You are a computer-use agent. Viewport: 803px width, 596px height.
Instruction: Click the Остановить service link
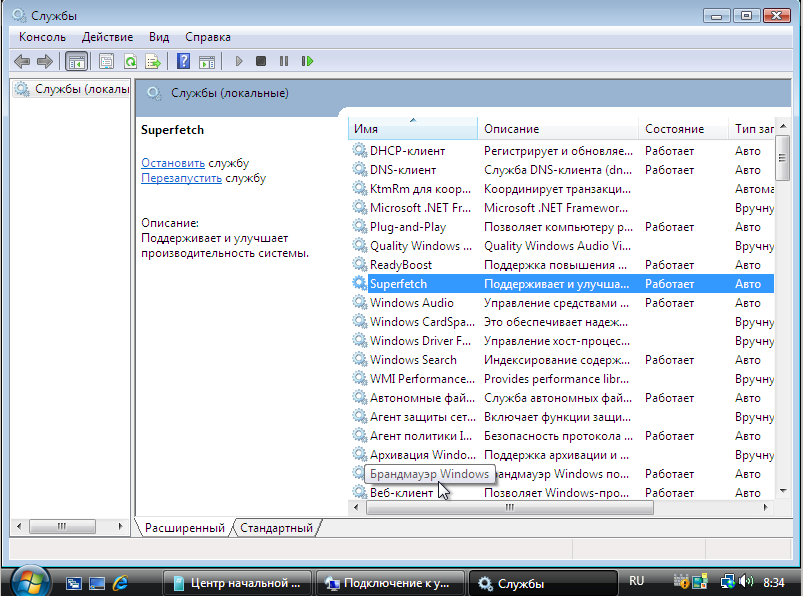coord(173,163)
